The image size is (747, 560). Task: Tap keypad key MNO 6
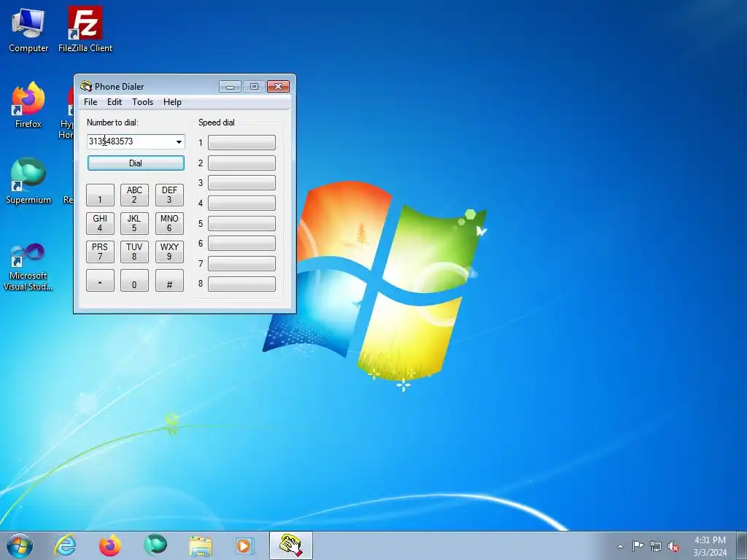pos(169,223)
